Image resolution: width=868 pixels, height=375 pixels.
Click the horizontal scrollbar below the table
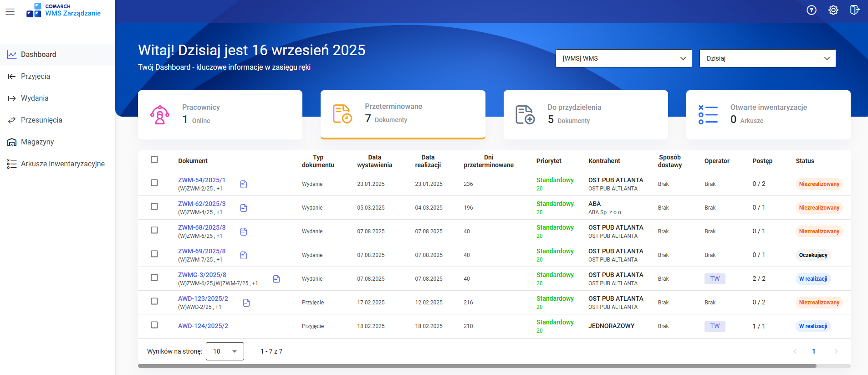point(477,365)
